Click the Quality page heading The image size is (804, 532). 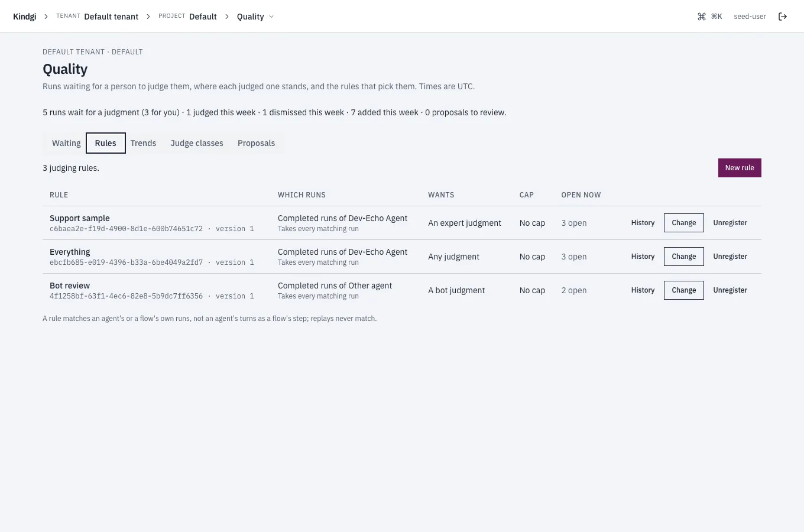(x=65, y=69)
